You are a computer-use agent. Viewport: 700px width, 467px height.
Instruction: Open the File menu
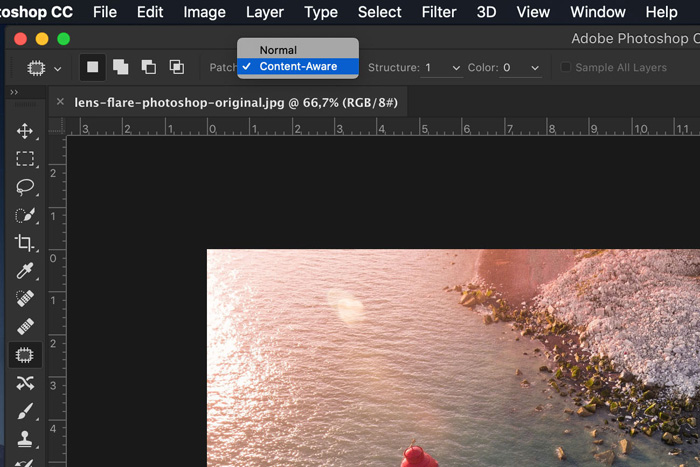coord(105,12)
